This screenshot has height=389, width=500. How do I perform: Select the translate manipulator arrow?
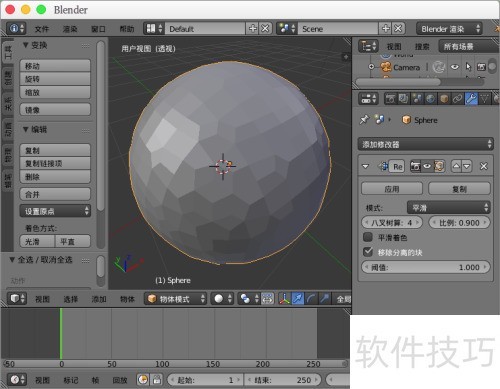pos(298,299)
